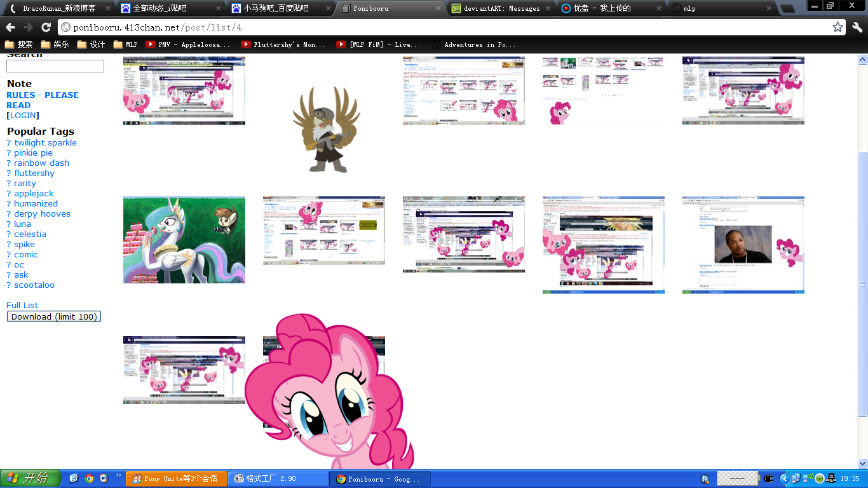Focus the Search tags input field
The width and height of the screenshot is (868, 488).
point(55,66)
